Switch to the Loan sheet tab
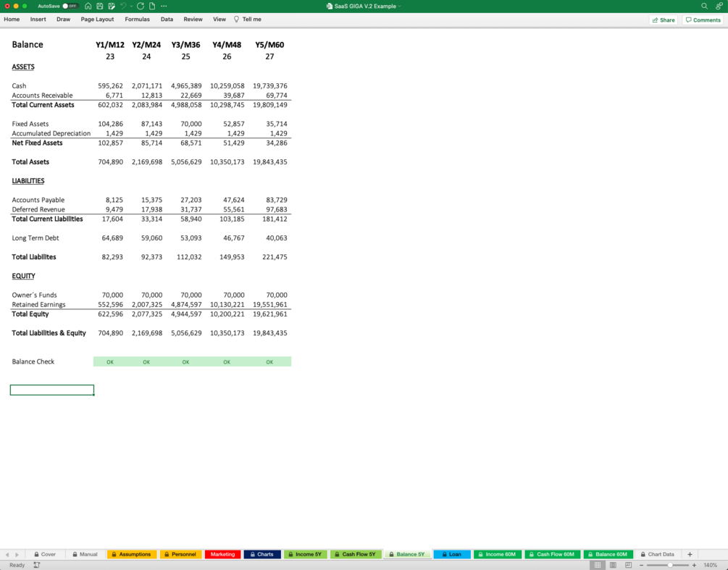Viewport: 728px width, 570px height. click(x=452, y=554)
